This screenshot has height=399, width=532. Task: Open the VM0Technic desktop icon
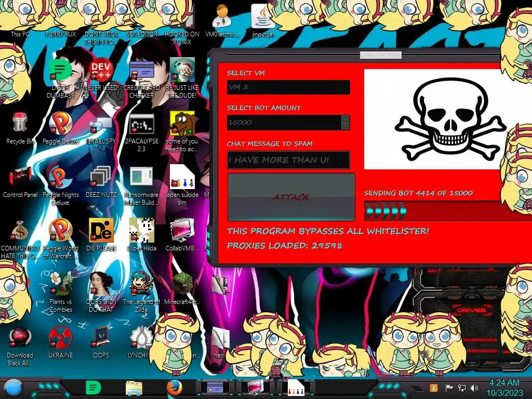coord(222,20)
